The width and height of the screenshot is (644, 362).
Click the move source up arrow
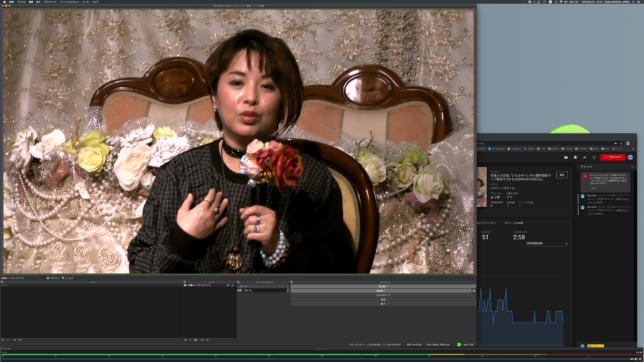(201, 340)
